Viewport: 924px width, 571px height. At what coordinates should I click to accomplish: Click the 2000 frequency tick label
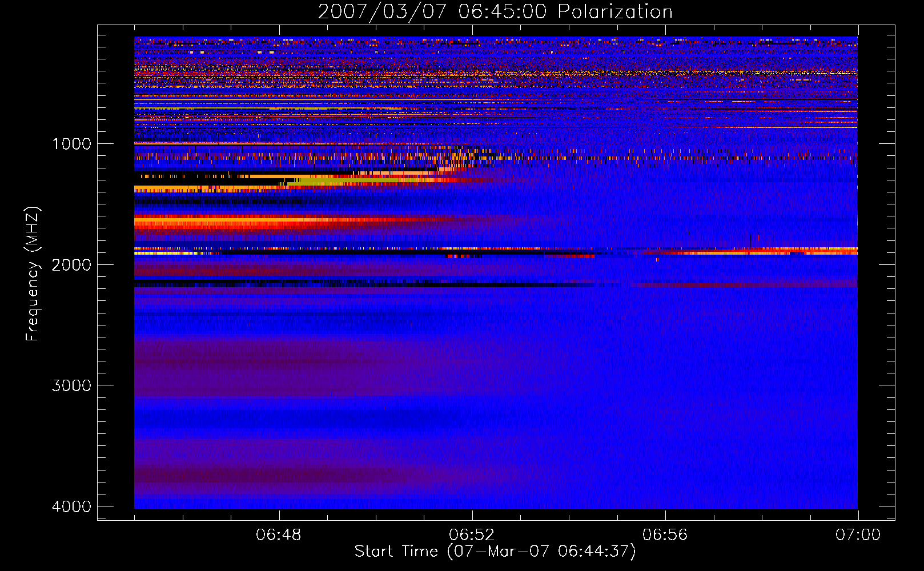point(71,265)
